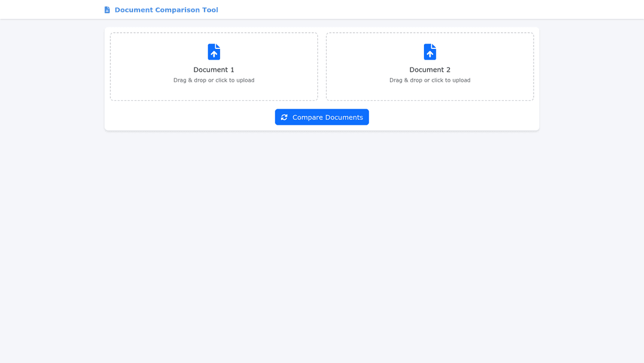Click the Document 1 upload file icon
This screenshot has width=644, height=363.
214,52
